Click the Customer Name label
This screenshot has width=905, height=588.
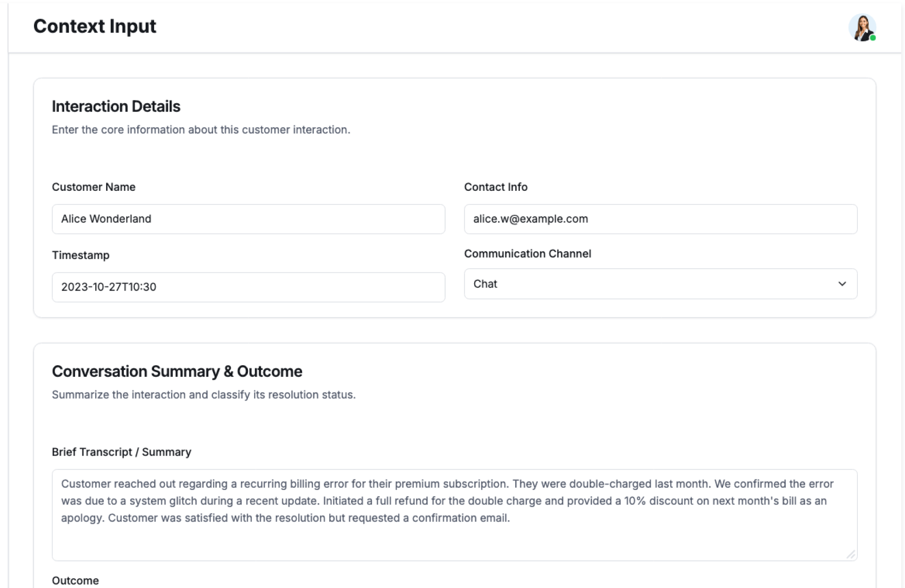point(93,187)
